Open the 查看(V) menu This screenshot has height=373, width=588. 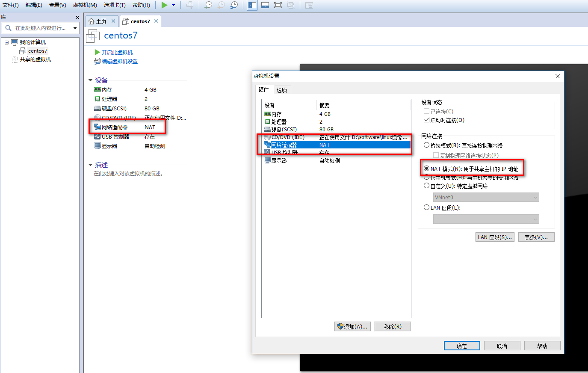point(57,5)
